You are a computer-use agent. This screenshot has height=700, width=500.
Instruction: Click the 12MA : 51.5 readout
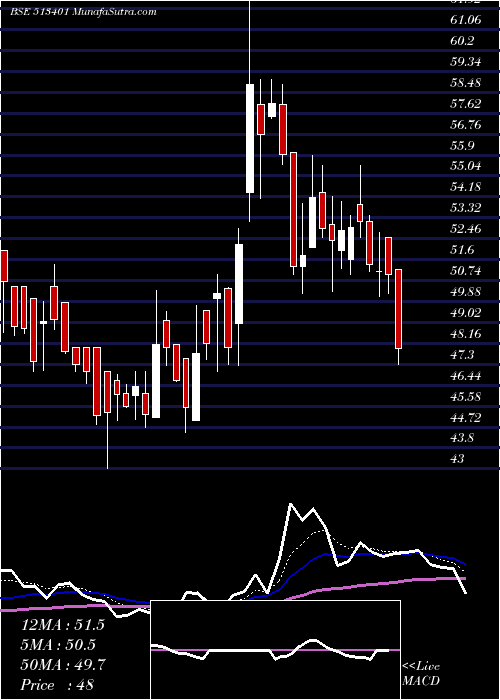[62, 625]
